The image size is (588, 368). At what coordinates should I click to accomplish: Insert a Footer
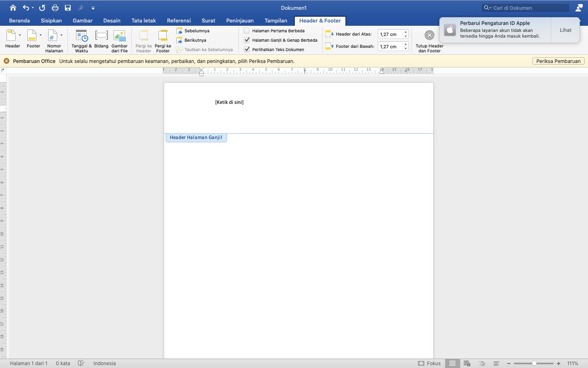33,40
